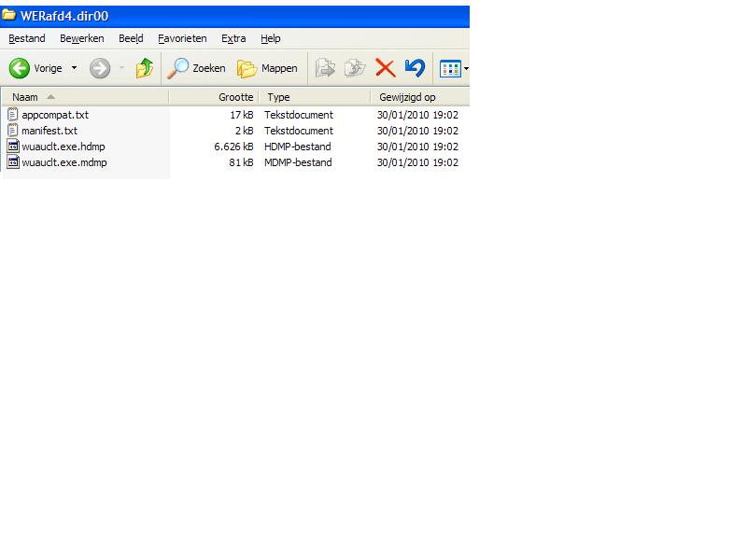The image size is (747, 560).
Task: Sort by the Grootte column header
Action: coord(214,97)
